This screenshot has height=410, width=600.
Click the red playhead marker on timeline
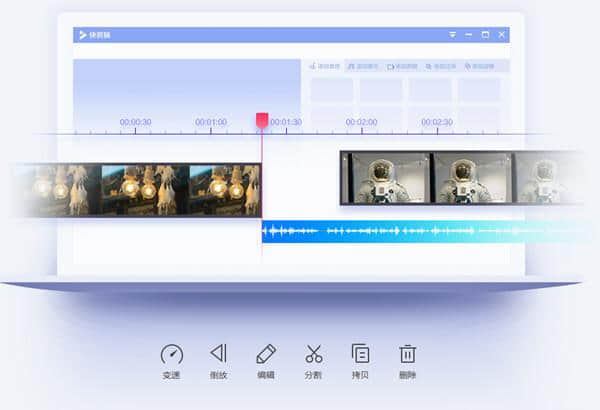pyautogui.click(x=262, y=120)
